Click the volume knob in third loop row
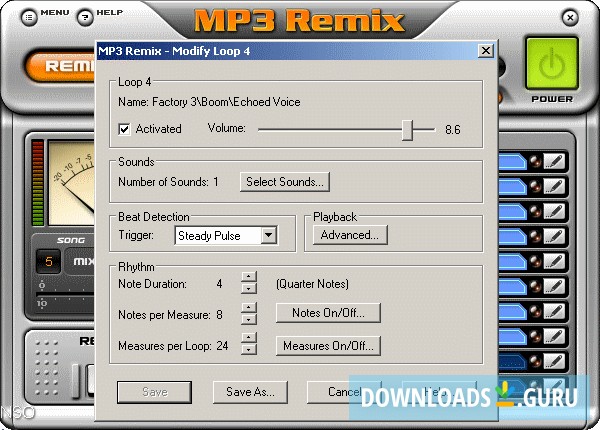 click(x=535, y=211)
